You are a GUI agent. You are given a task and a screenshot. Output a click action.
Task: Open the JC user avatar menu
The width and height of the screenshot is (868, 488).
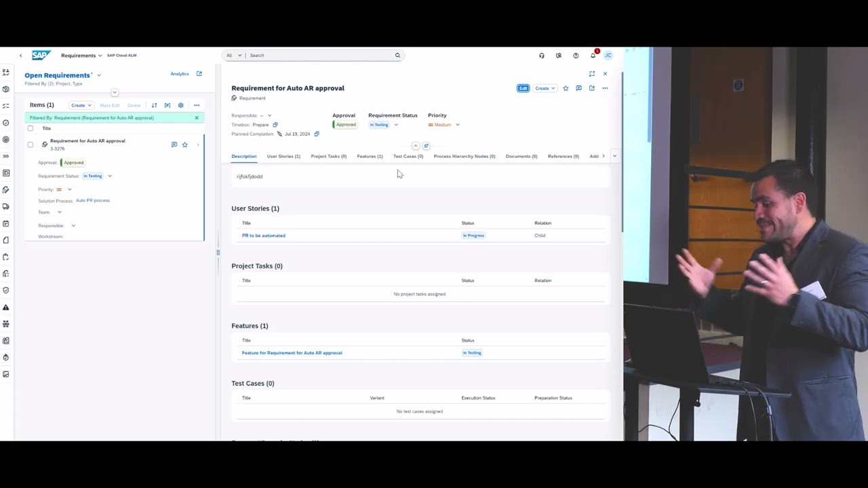click(x=608, y=56)
